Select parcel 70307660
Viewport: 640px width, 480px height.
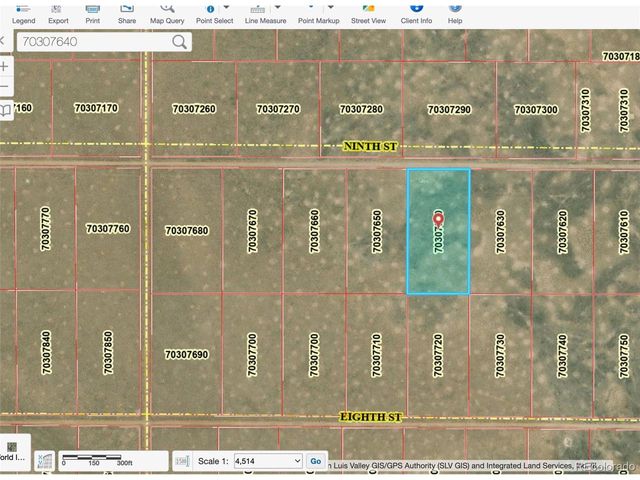tap(314, 231)
